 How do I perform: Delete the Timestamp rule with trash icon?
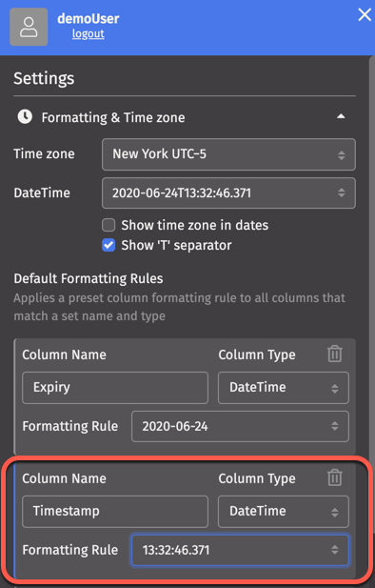coord(334,477)
